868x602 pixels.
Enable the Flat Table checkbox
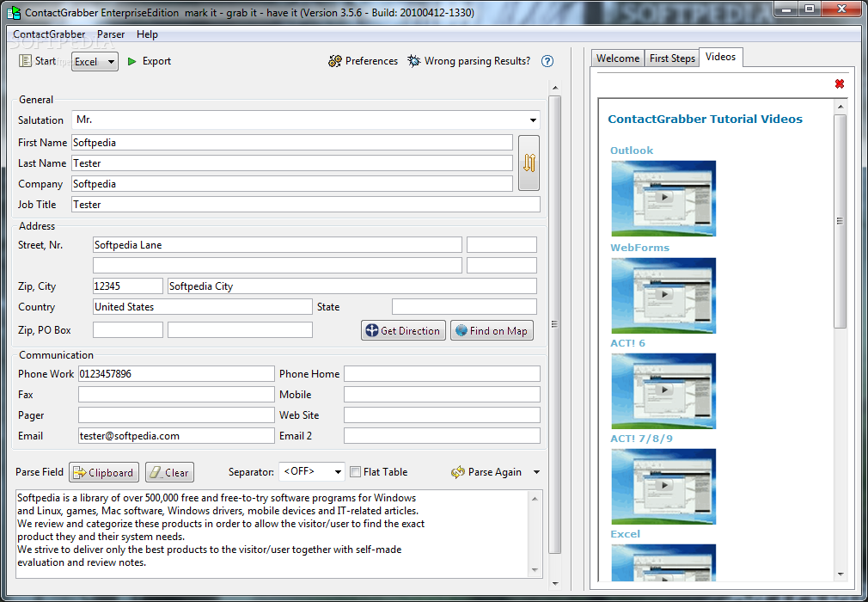click(356, 472)
